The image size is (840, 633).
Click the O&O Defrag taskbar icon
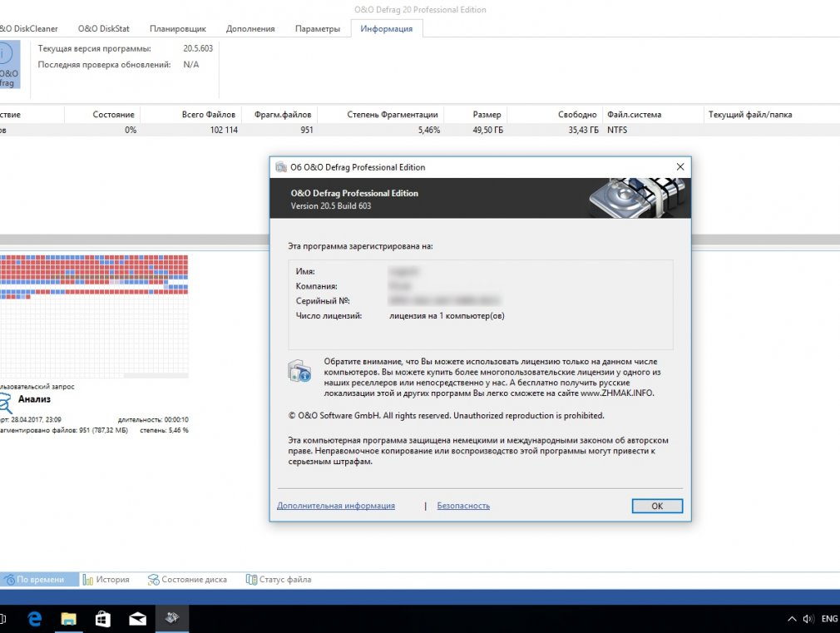(x=172, y=619)
